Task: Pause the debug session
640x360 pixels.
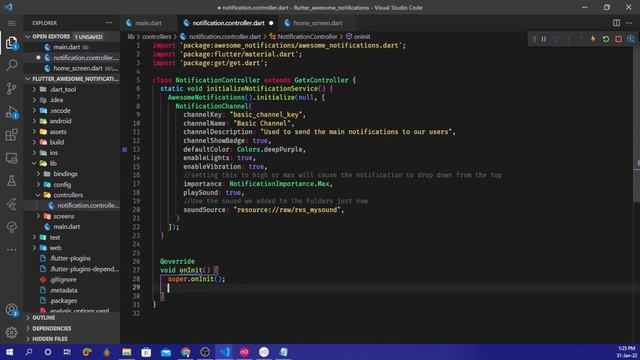Action: tap(544, 39)
